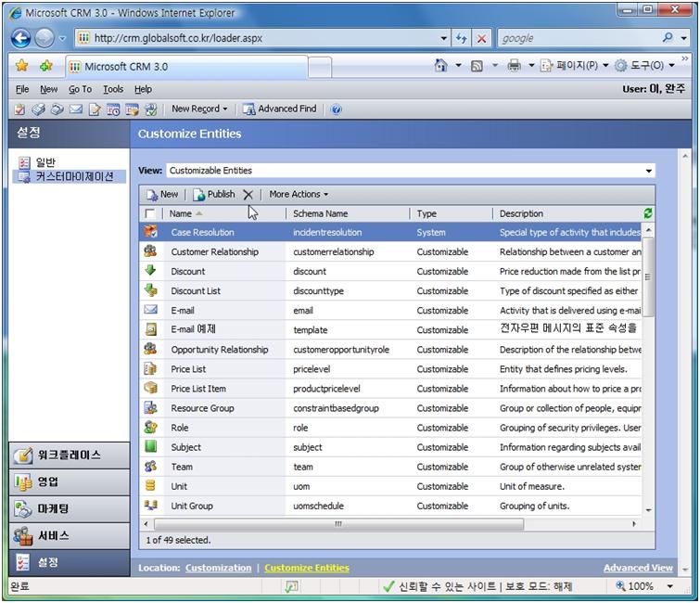Select 커스터마이제이션 in settings tree
Image resolution: width=700 pixels, height=603 pixels.
click(74, 177)
